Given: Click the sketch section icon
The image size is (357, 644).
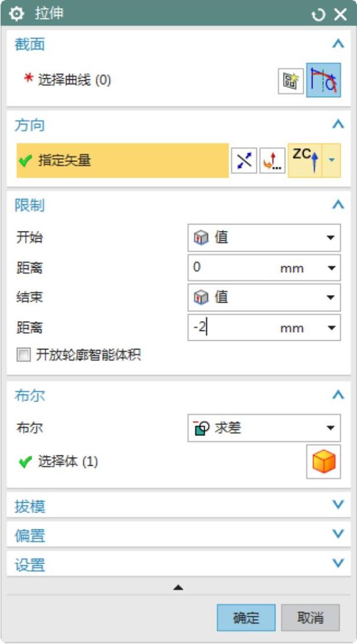Looking at the screenshot, I should 290,80.
